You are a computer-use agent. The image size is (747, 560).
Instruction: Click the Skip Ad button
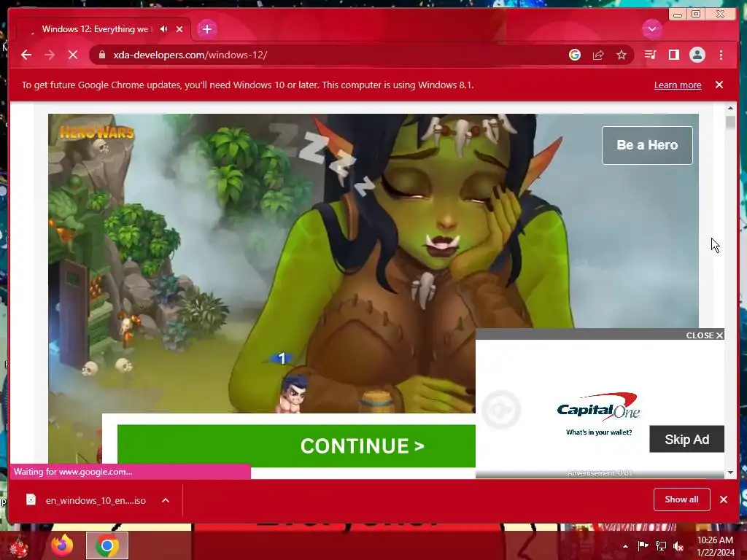coord(686,439)
